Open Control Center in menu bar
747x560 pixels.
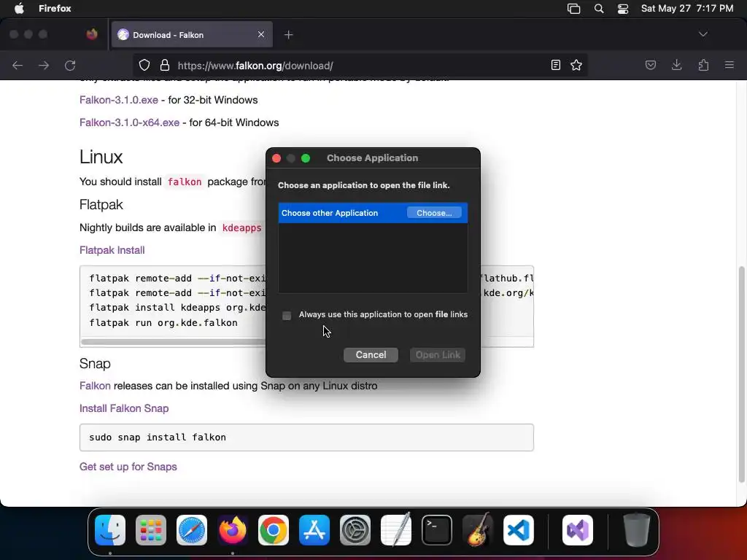pyautogui.click(x=623, y=9)
